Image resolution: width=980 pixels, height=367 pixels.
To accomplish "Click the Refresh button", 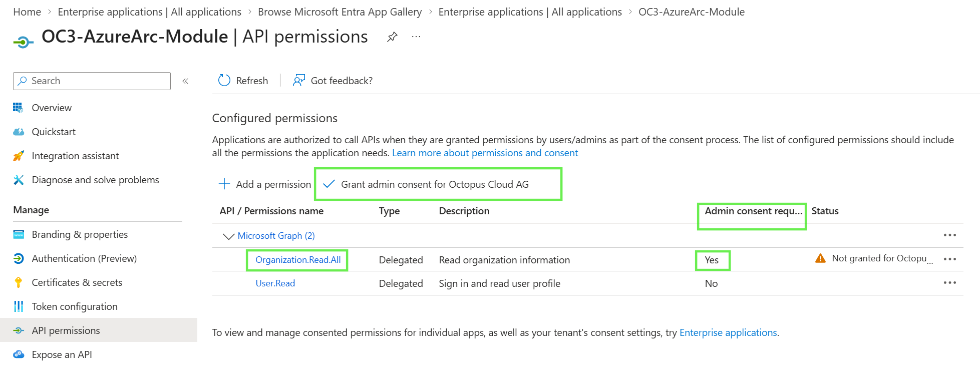I will coord(243,81).
